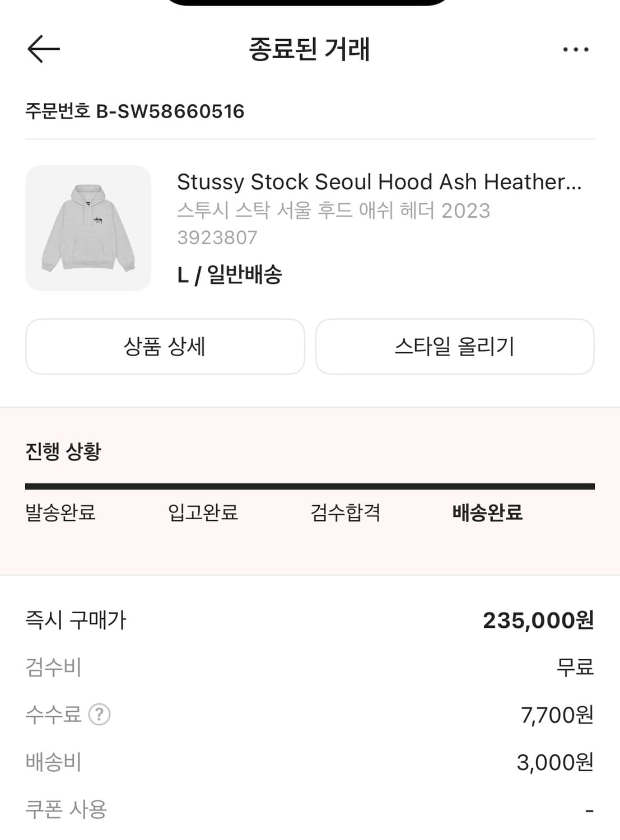620x840 pixels.
Task: Select the 발송완료 progress step
Action: coord(60,512)
